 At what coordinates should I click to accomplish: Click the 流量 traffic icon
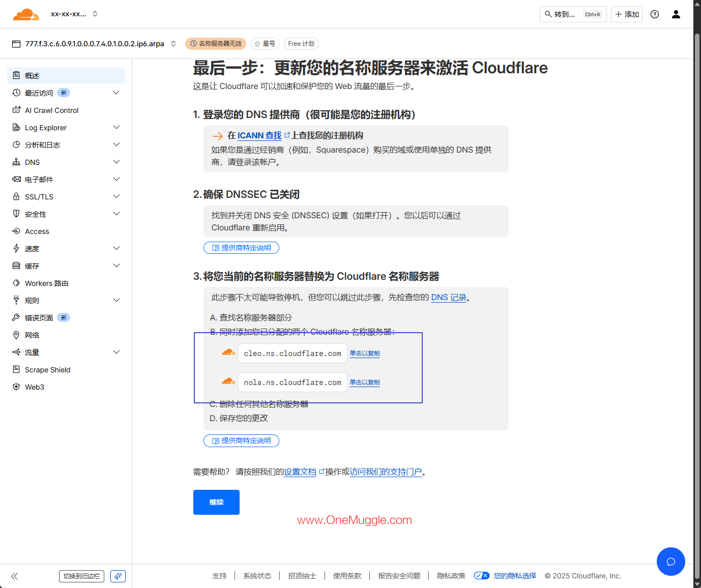16,352
